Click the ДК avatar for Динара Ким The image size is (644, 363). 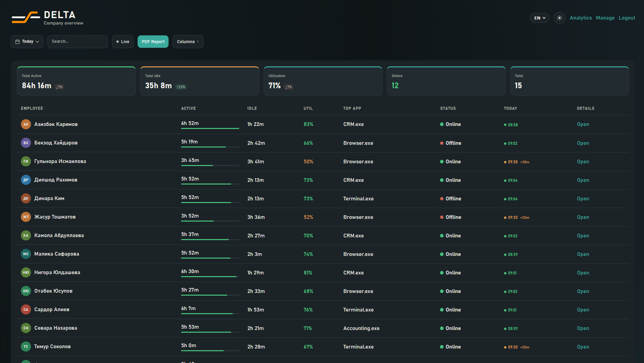coord(26,198)
